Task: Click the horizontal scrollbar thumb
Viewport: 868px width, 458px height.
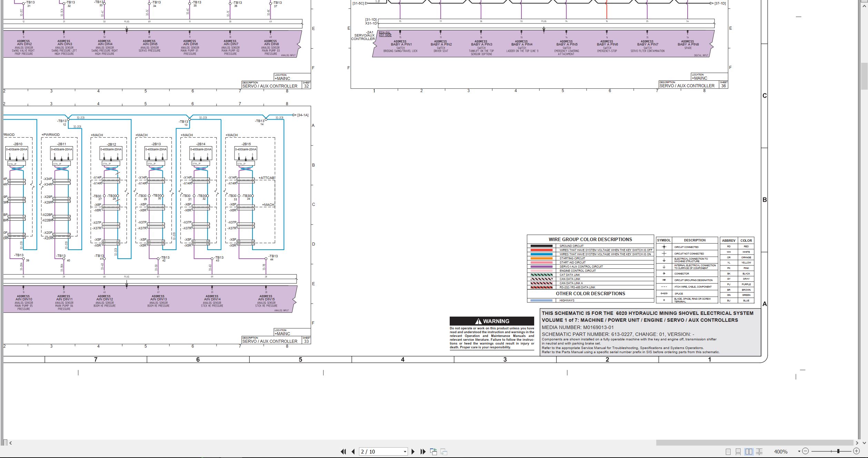Action: (755, 442)
